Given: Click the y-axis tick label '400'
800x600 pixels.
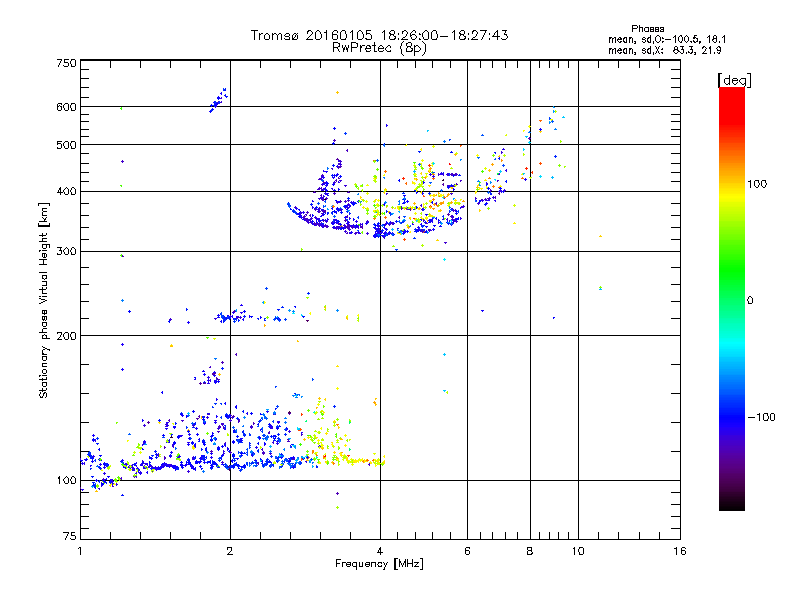Looking at the screenshot, I should tap(66, 191).
